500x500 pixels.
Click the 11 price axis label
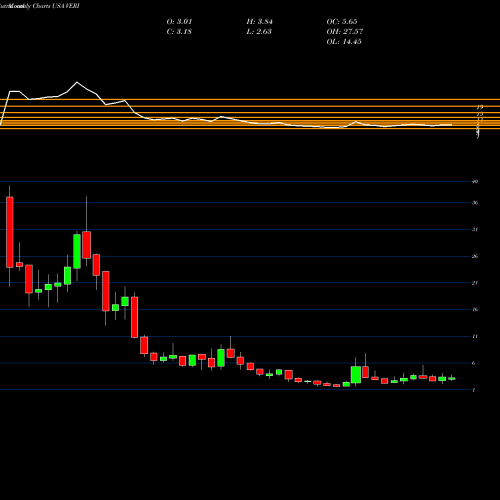475,336
